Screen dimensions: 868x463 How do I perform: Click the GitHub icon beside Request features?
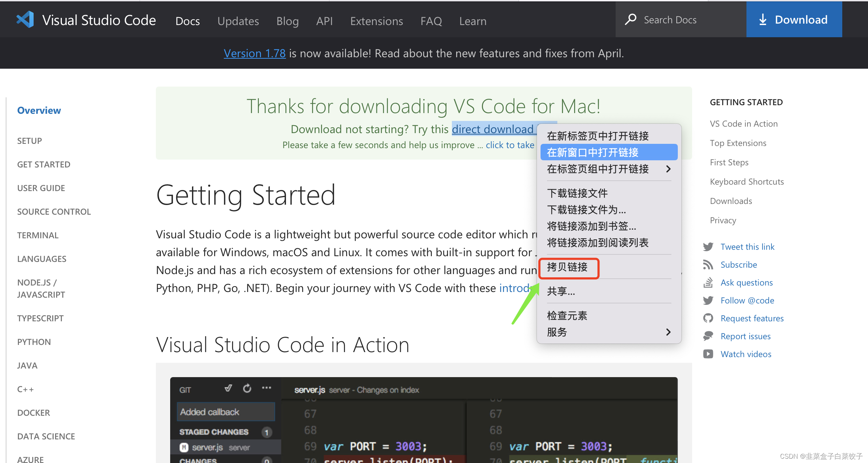(708, 318)
